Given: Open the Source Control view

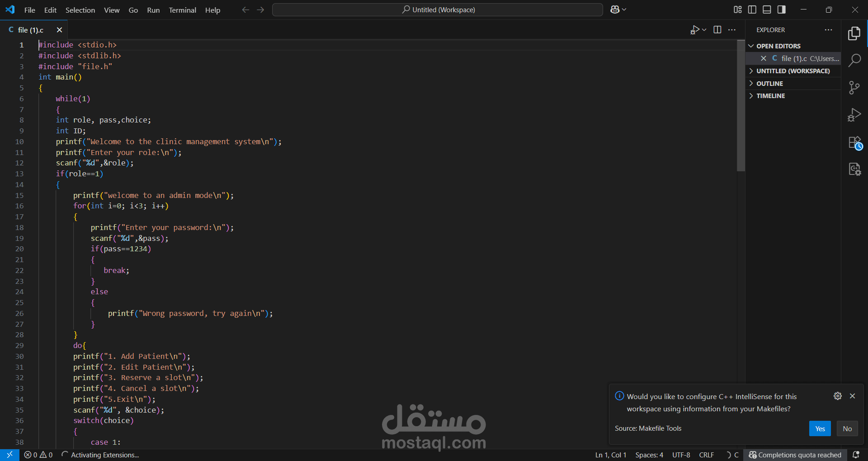Looking at the screenshot, I should pos(854,88).
